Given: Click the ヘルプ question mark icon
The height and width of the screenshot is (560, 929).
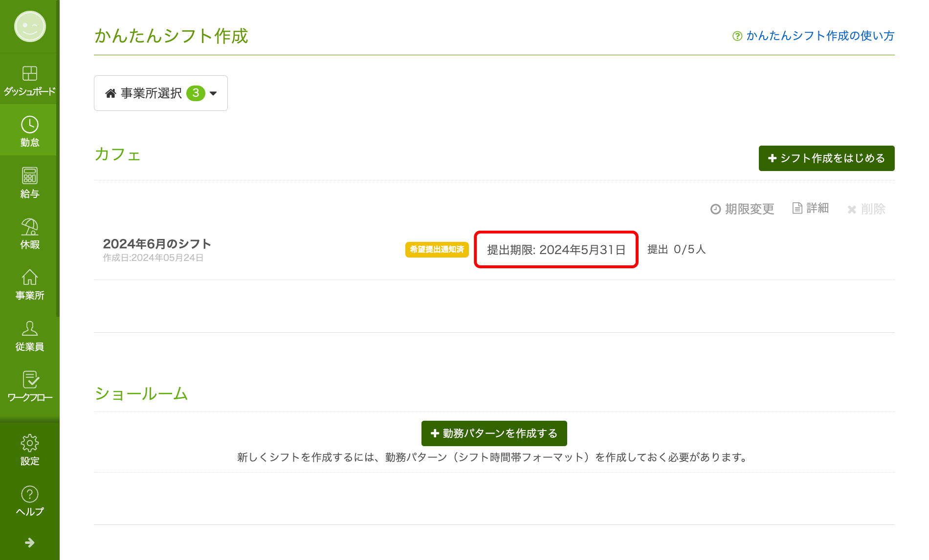Looking at the screenshot, I should point(30,495).
